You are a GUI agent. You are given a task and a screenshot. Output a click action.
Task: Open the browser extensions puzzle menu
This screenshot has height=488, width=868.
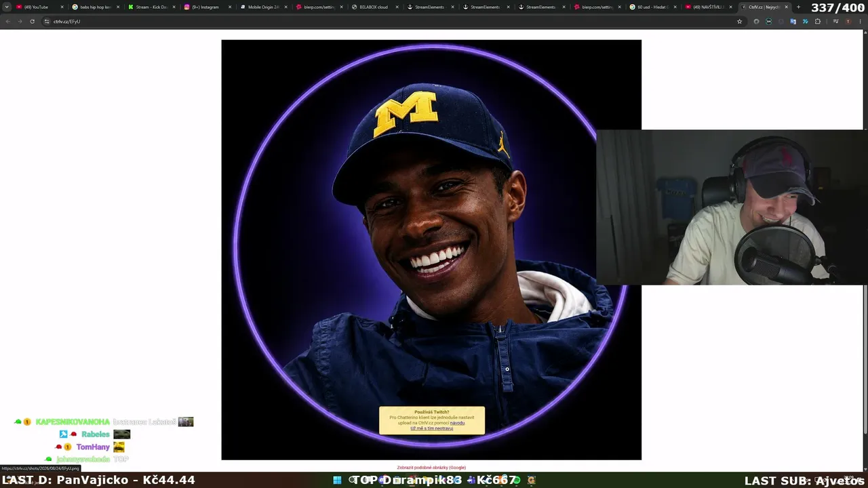point(818,21)
